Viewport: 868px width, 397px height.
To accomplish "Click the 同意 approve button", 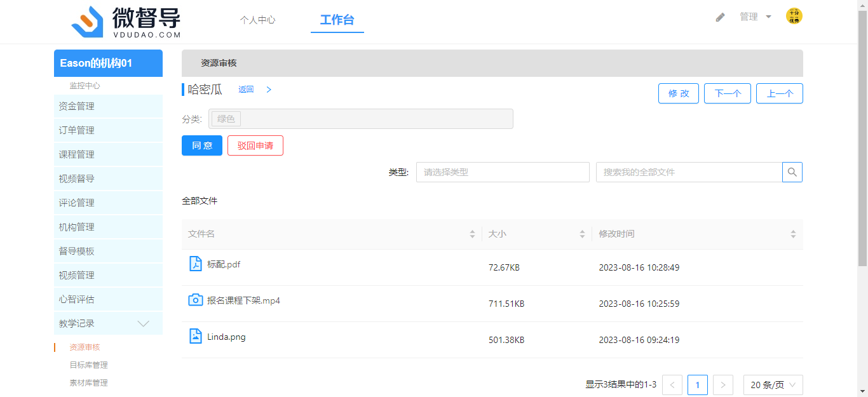I will (x=202, y=145).
